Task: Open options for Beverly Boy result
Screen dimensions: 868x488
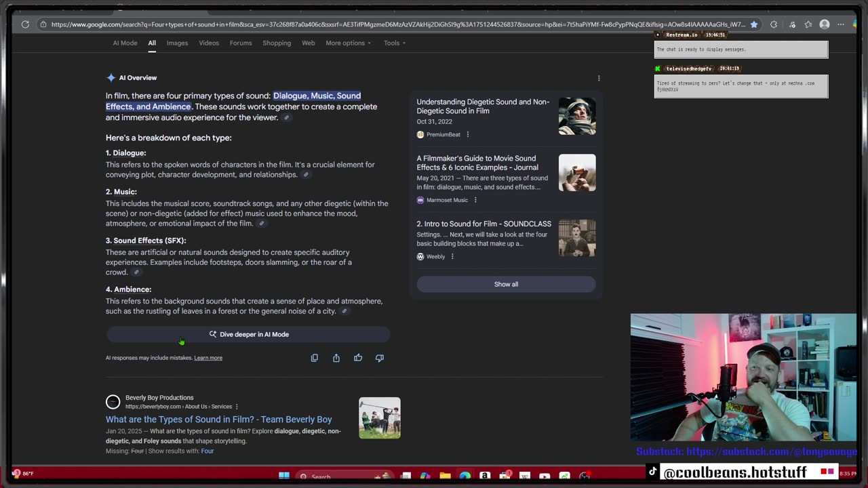Action: [237, 407]
